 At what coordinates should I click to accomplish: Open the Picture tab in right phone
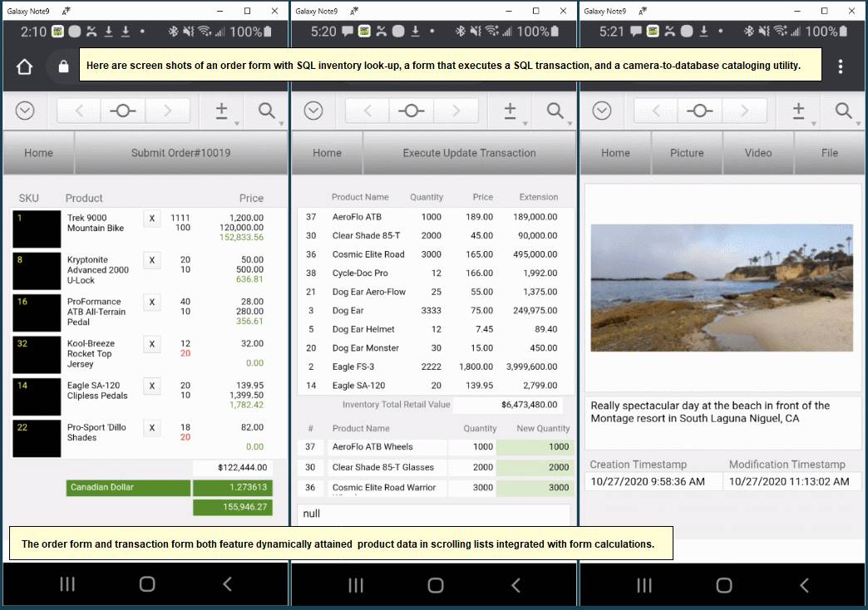(687, 153)
